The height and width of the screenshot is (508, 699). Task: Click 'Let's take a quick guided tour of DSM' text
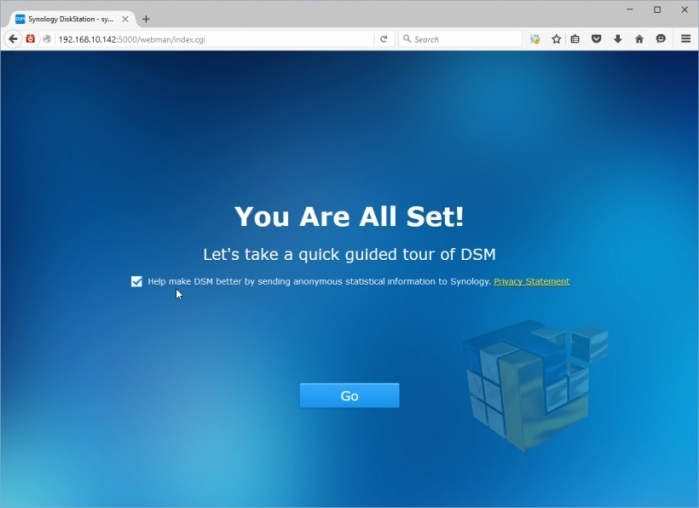point(350,254)
